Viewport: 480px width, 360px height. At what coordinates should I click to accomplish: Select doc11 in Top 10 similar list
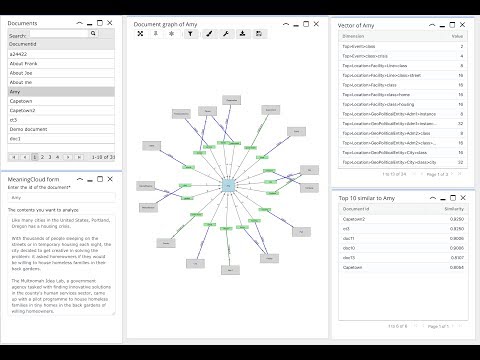tap(403, 238)
